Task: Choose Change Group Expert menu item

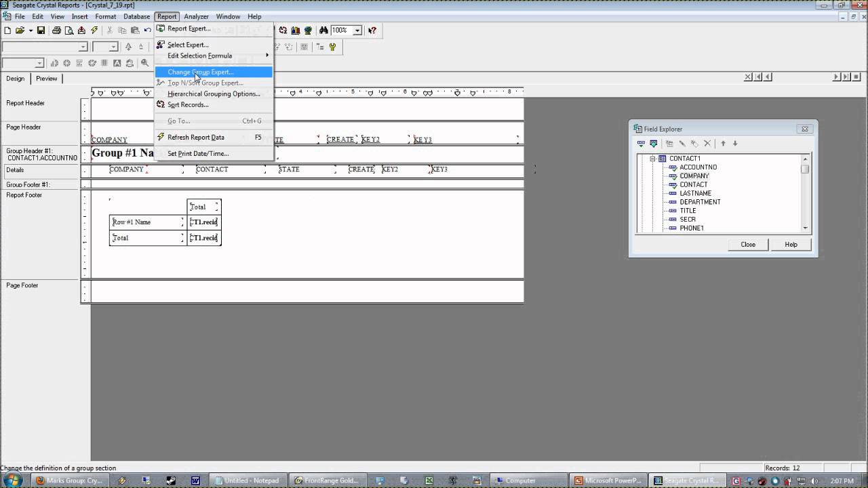Action: [x=214, y=72]
